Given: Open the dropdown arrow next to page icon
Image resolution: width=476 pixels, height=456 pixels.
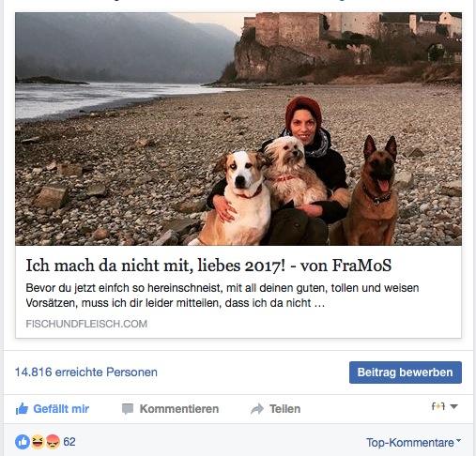Looking at the screenshot, I should click(453, 406).
